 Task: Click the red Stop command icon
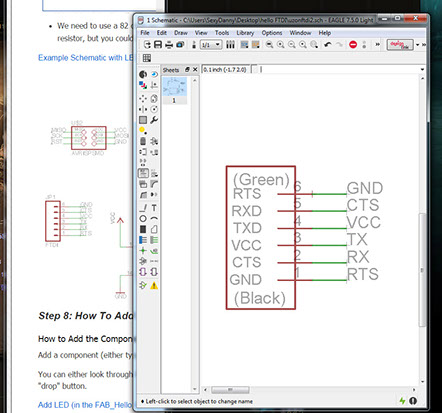click(353, 44)
